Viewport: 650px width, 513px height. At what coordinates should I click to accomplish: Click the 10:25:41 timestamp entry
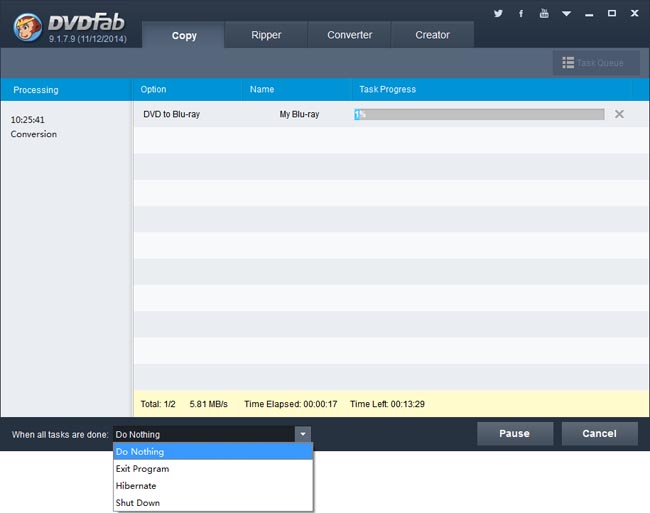(27, 120)
